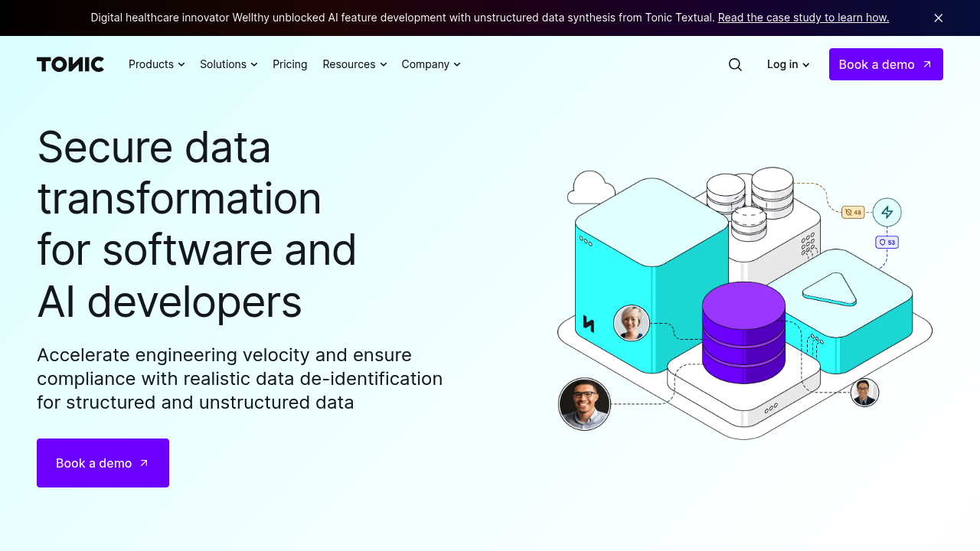Image resolution: width=980 pixels, height=551 pixels.
Task: Click the blonde woman avatar photo
Action: [632, 323]
